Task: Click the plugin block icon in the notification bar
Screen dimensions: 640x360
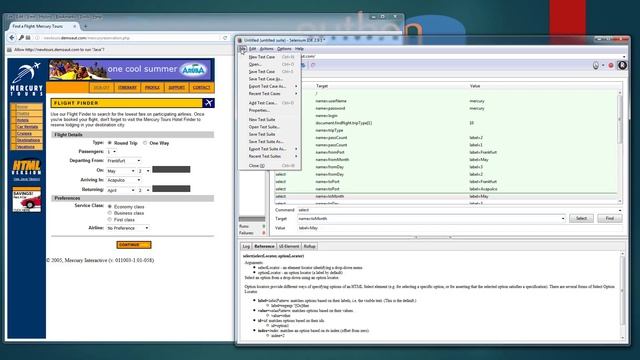Action: pos(9,50)
